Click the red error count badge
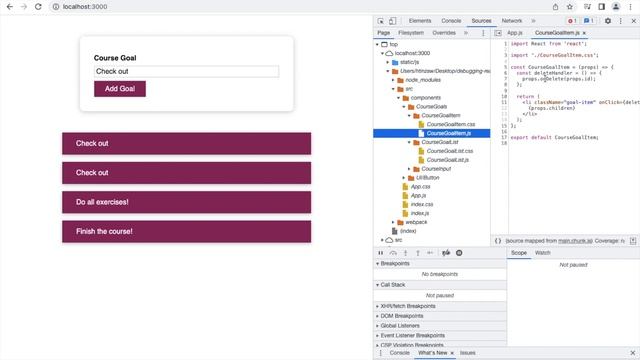Image resolution: width=640 pixels, height=360 pixels. coord(572,21)
